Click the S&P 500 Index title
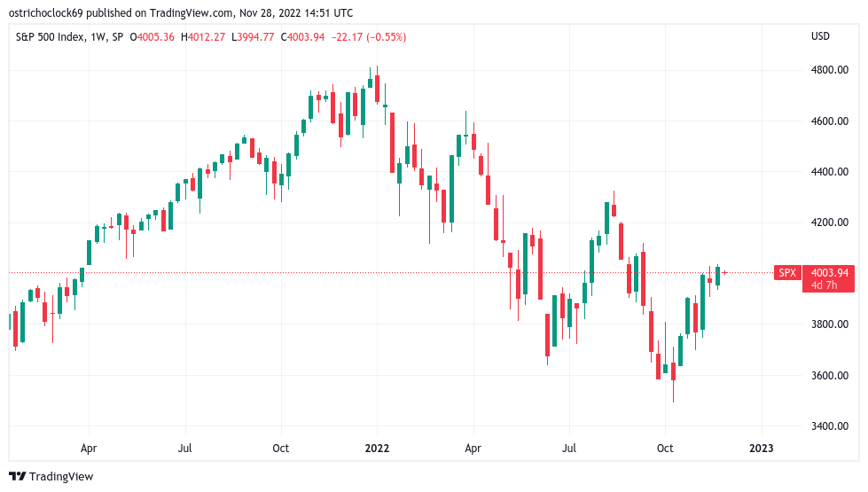The width and height of the screenshot is (868, 492). (x=51, y=37)
